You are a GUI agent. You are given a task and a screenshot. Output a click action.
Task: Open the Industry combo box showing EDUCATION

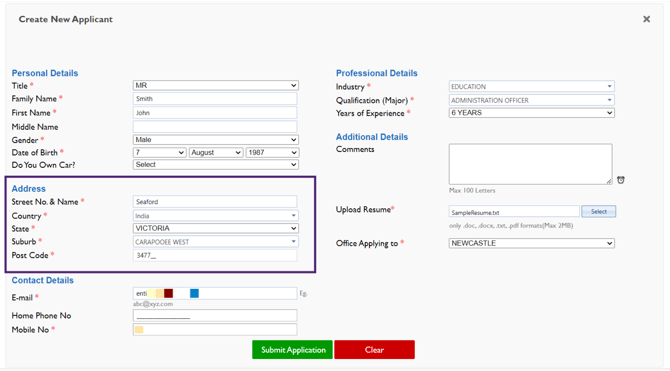click(532, 86)
